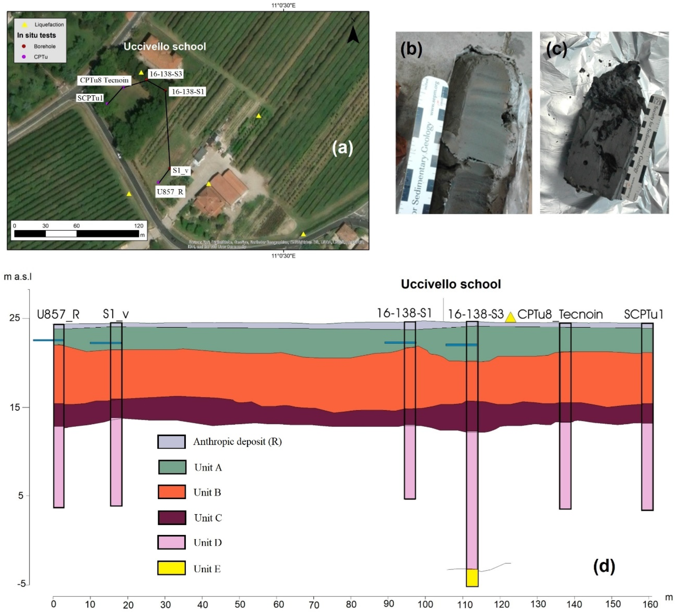
Task: Click the liquefaction triangle near Uccivello school building
Action: point(141,72)
